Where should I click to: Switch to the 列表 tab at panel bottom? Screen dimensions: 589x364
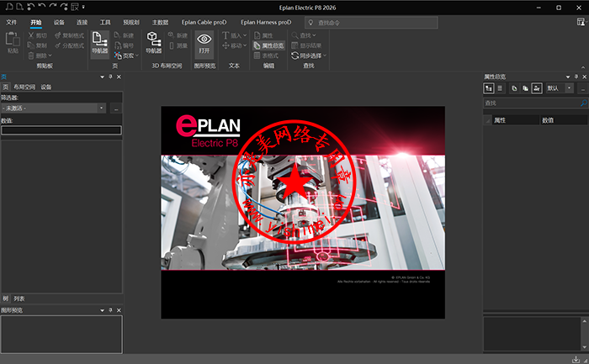click(x=19, y=298)
